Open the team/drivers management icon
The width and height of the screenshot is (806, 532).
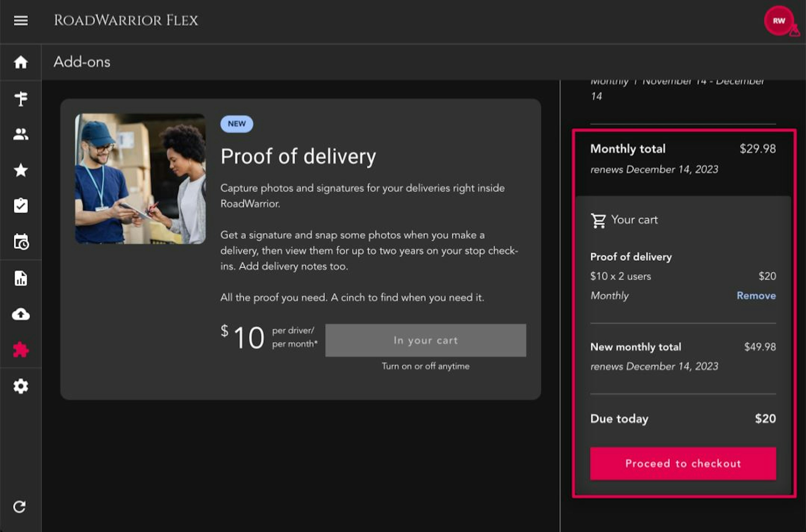tap(21, 134)
